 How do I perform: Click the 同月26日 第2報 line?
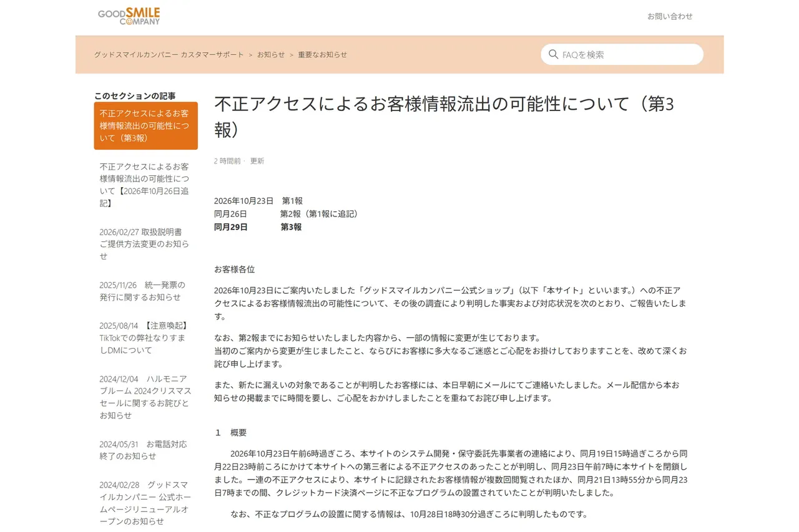coord(288,214)
